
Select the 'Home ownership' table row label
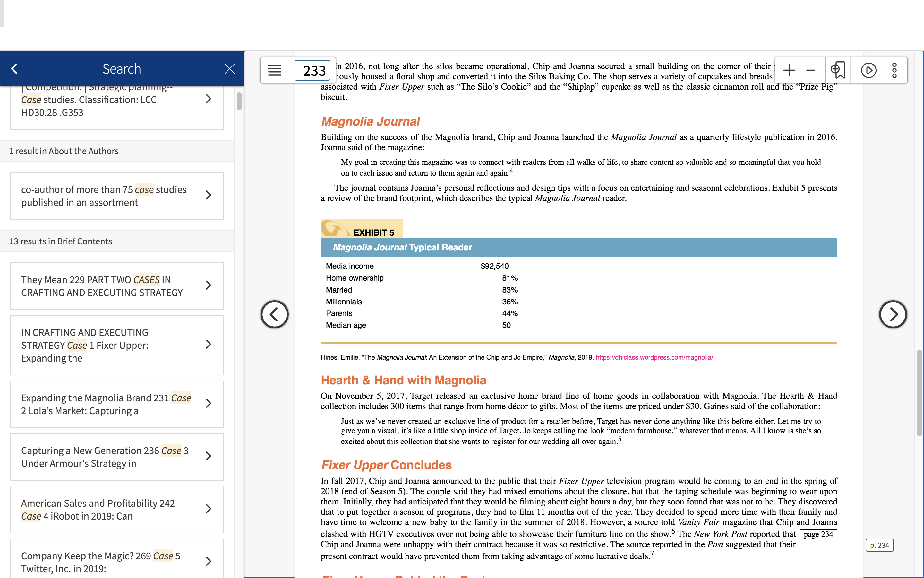coord(355,278)
